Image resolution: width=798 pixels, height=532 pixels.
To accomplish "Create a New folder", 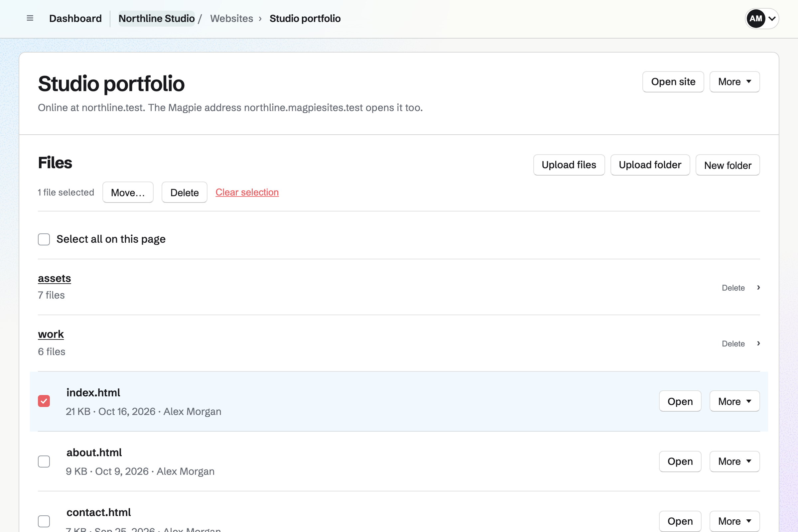I will pos(728,165).
